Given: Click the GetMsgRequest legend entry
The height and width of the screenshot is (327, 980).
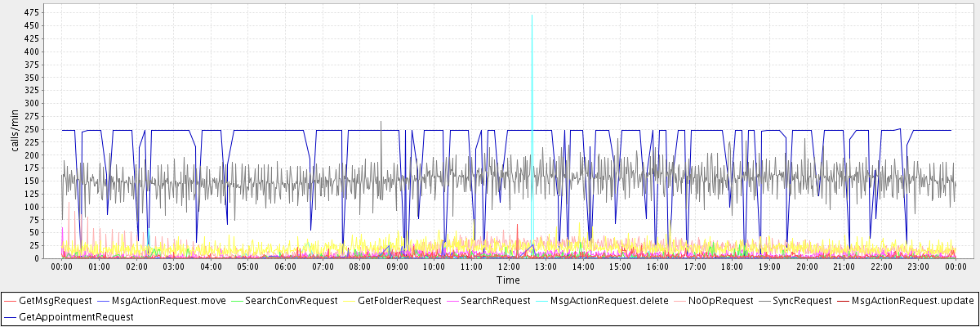Looking at the screenshot, I should point(56,301).
